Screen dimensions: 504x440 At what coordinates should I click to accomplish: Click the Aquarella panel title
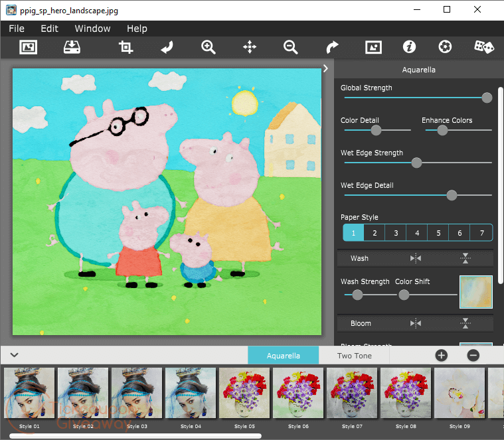[x=418, y=70]
